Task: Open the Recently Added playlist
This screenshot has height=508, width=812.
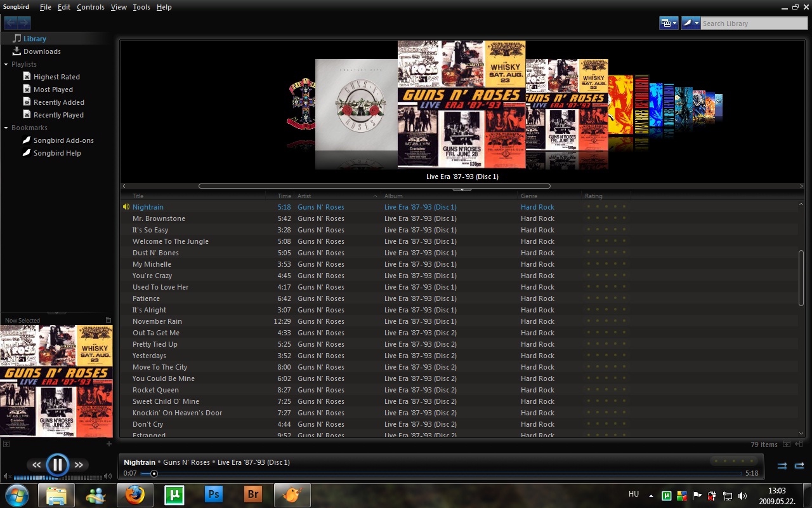Action: tap(54, 102)
